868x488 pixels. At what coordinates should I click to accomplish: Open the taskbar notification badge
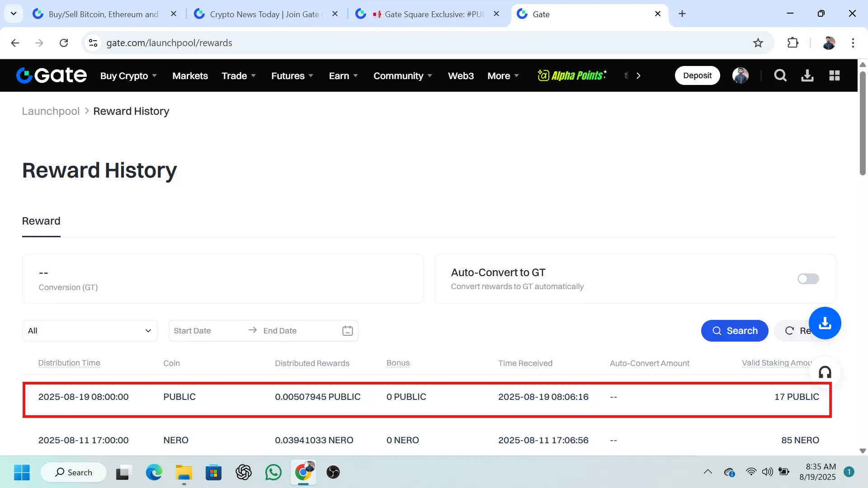point(849,472)
